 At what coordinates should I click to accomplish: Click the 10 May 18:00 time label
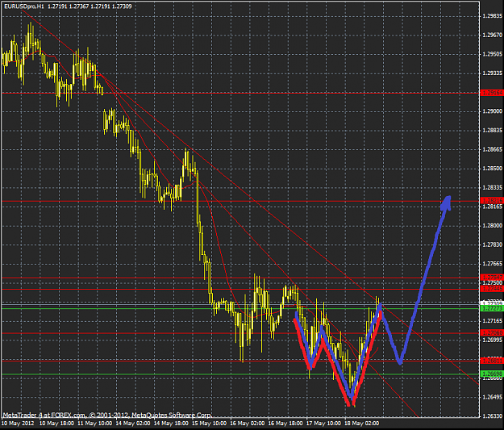[56, 423]
